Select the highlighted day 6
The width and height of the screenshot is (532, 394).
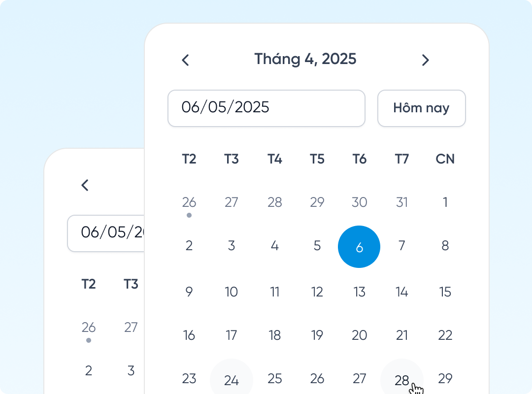tap(359, 247)
